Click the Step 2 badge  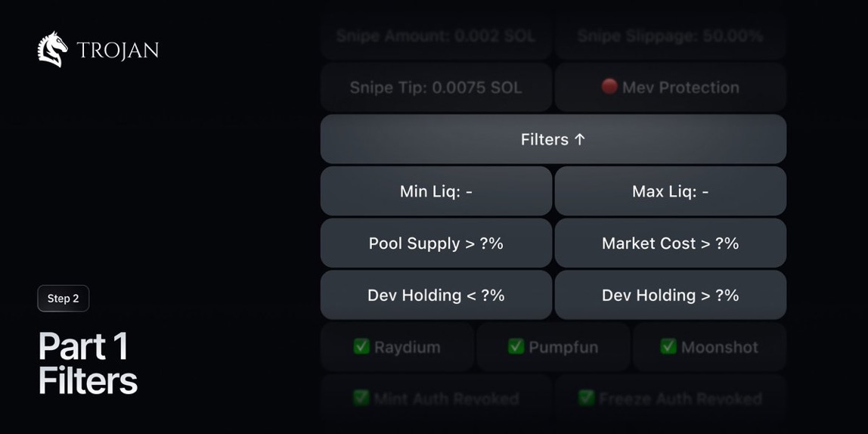click(x=64, y=299)
